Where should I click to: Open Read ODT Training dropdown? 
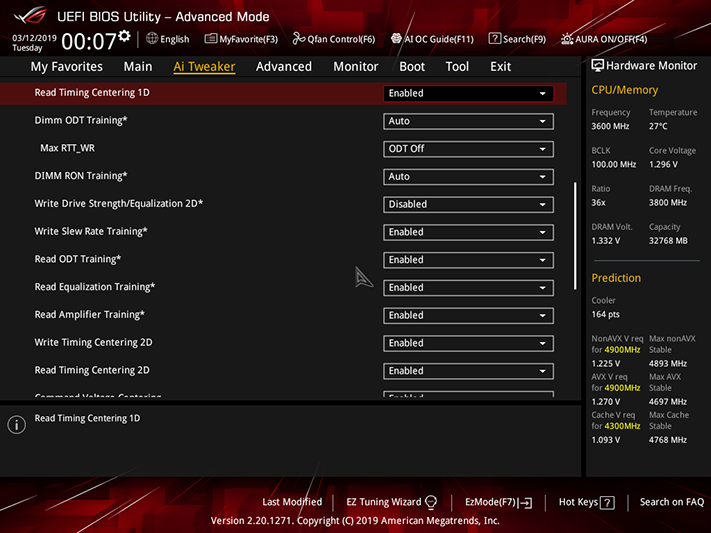click(x=468, y=260)
